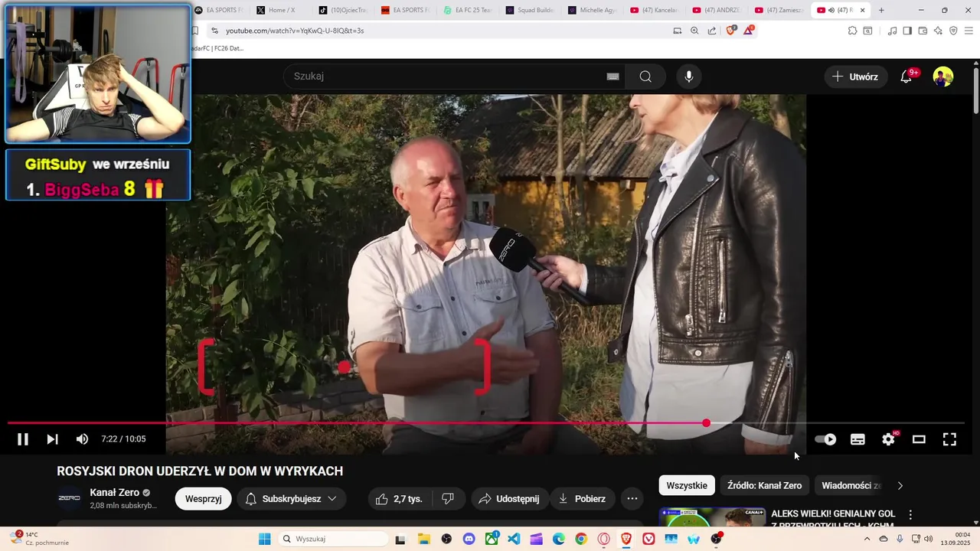The height and width of the screenshot is (551, 980).
Task: Switch to theater mode
Action: click(x=919, y=439)
